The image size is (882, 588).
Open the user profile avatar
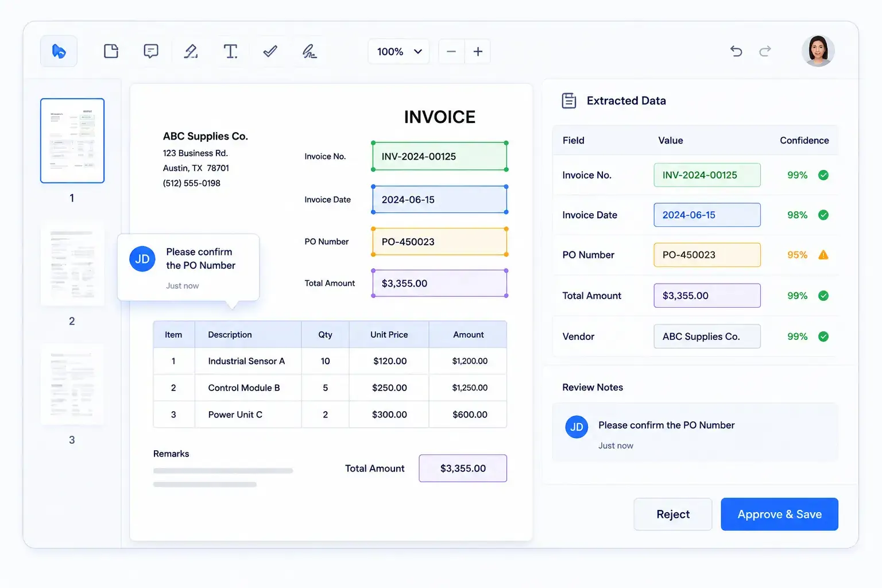(x=818, y=51)
